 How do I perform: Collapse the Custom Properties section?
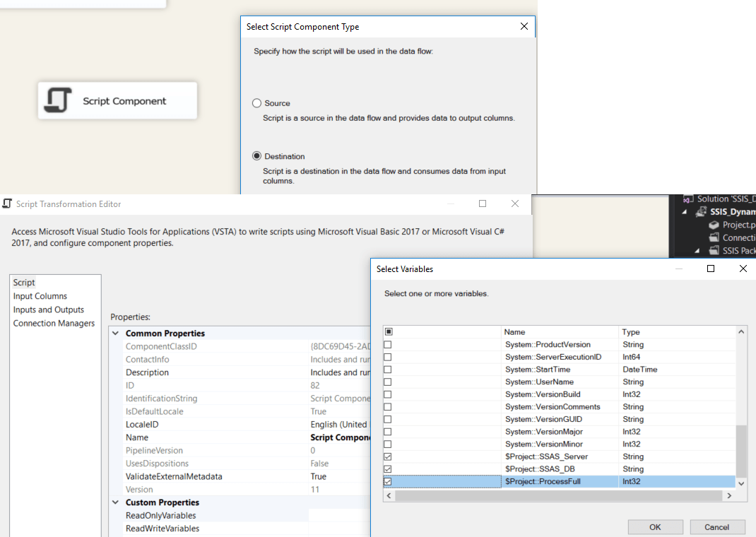pos(117,502)
